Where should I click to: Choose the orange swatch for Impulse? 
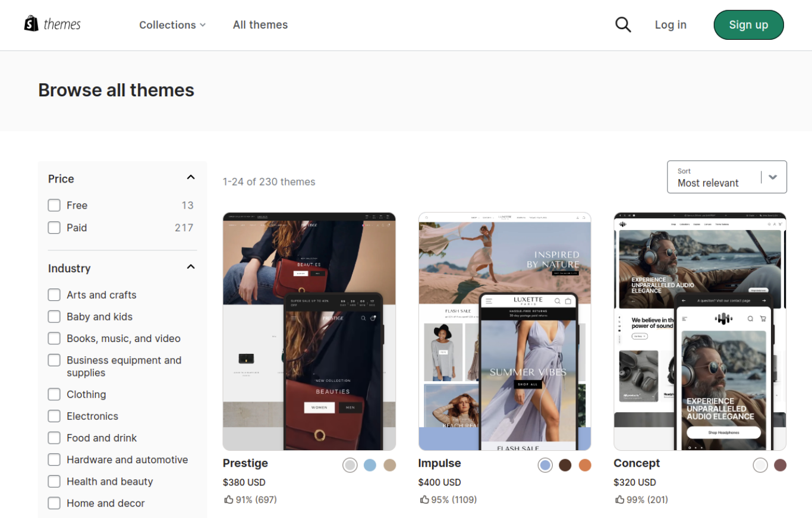(x=585, y=465)
